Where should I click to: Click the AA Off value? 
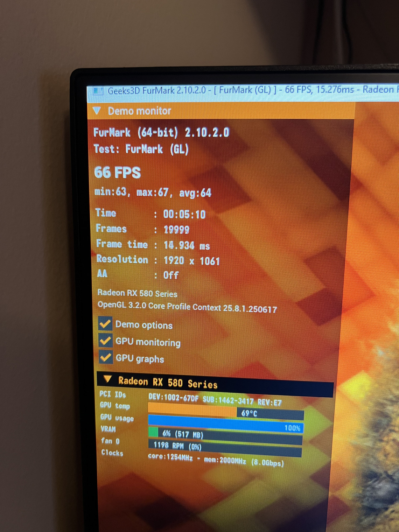171,275
